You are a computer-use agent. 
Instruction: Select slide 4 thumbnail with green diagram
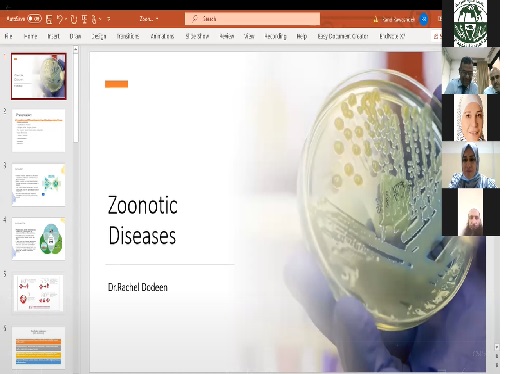(39, 239)
